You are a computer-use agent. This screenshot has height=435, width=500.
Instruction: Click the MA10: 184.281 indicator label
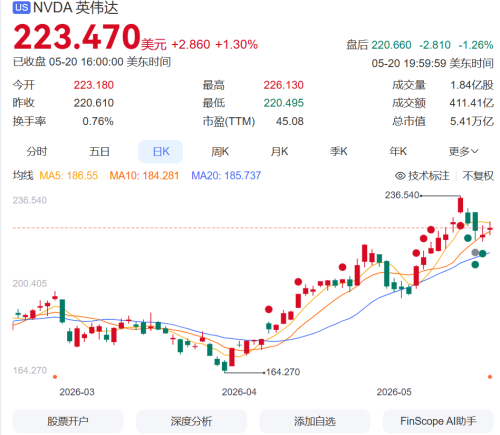(144, 176)
